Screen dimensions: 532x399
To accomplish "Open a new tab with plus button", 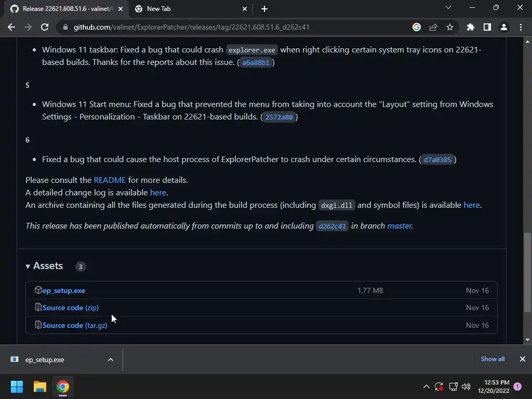I will point(264,9).
